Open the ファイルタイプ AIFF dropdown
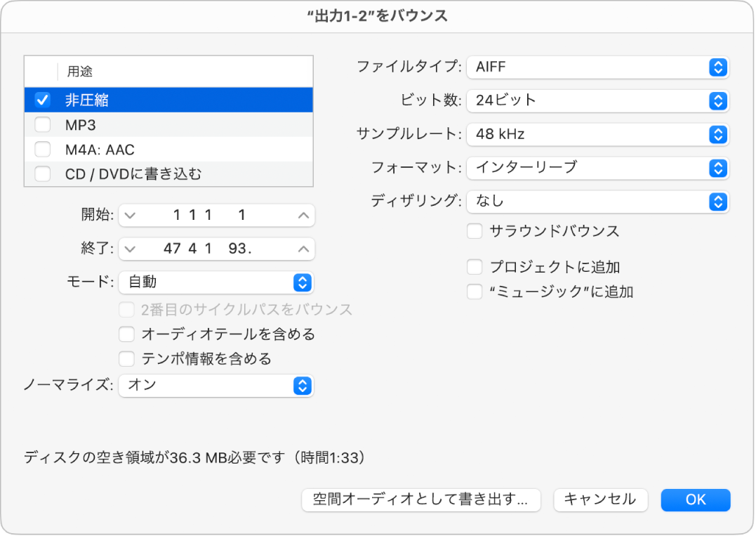This screenshot has height=536, width=756. [x=717, y=67]
